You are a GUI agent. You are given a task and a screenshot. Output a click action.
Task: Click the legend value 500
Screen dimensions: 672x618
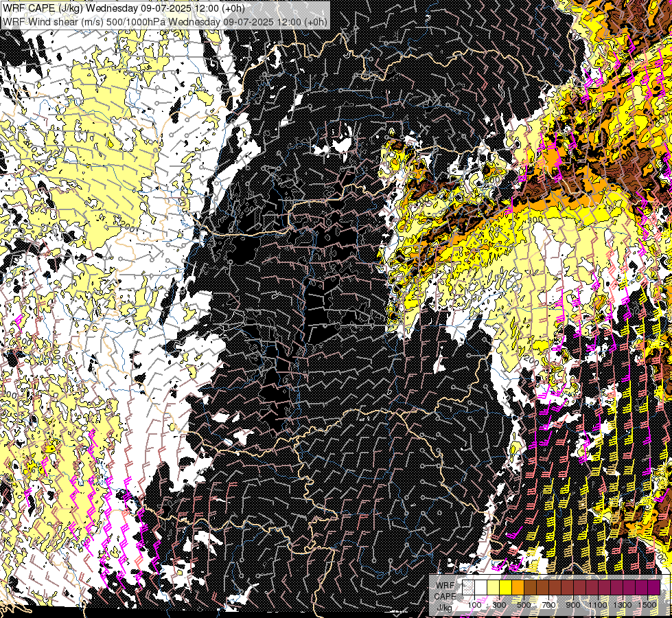524,605
